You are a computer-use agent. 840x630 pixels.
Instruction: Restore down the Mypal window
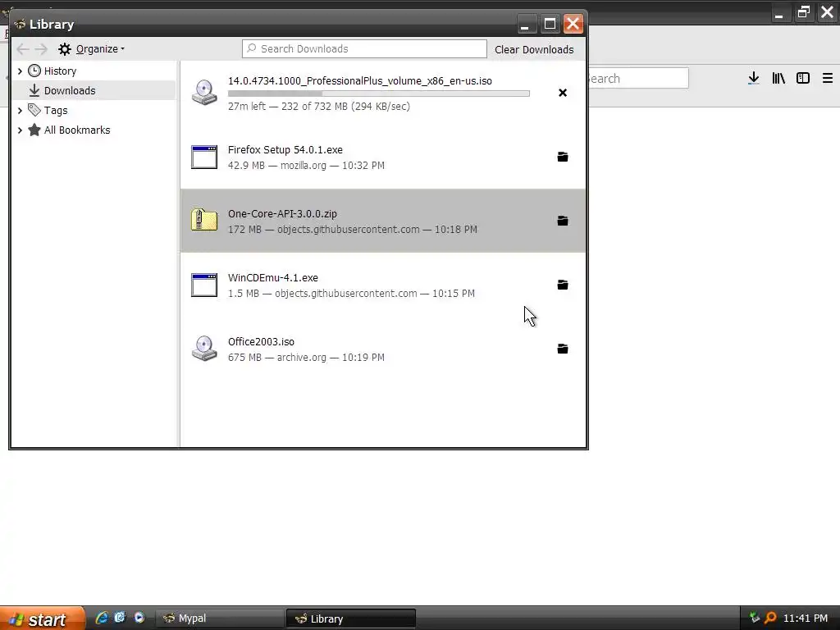pyautogui.click(x=803, y=11)
